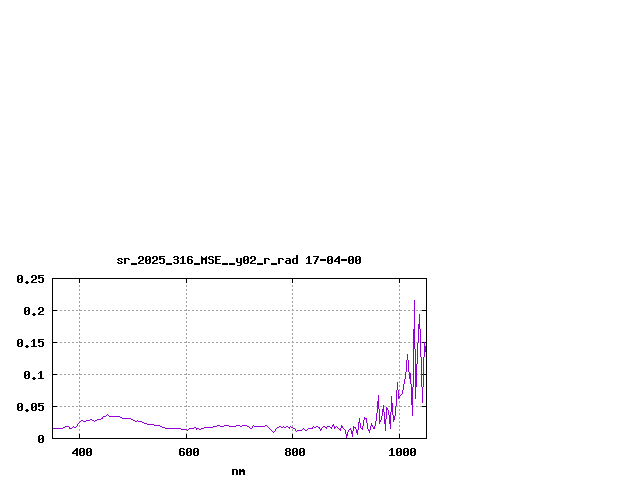Click the grid intersection at 600 nm and 0.2
Image resolution: width=640 pixels, height=480 pixels.
pyautogui.click(x=186, y=311)
